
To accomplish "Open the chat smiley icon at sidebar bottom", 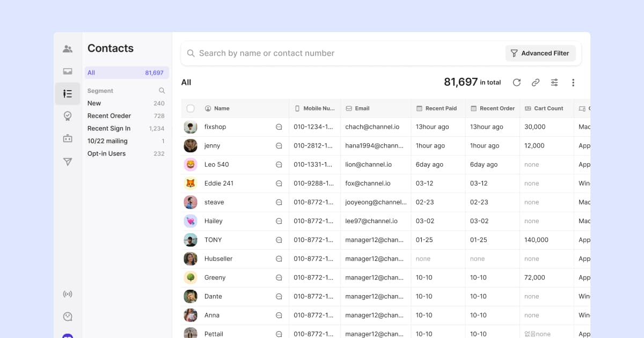I will click(x=68, y=316).
